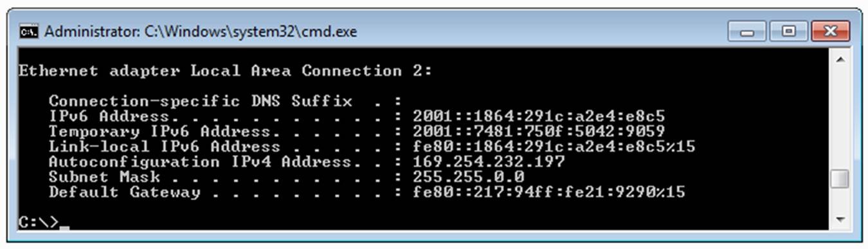Open the cmd.exe system menu icon

[x=28, y=32]
